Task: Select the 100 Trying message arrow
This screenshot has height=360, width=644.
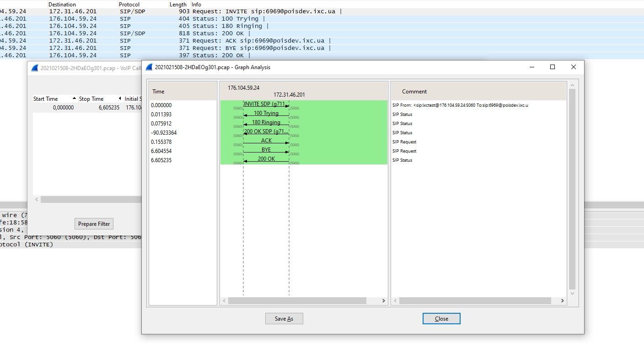Action: pyautogui.click(x=265, y=113)
